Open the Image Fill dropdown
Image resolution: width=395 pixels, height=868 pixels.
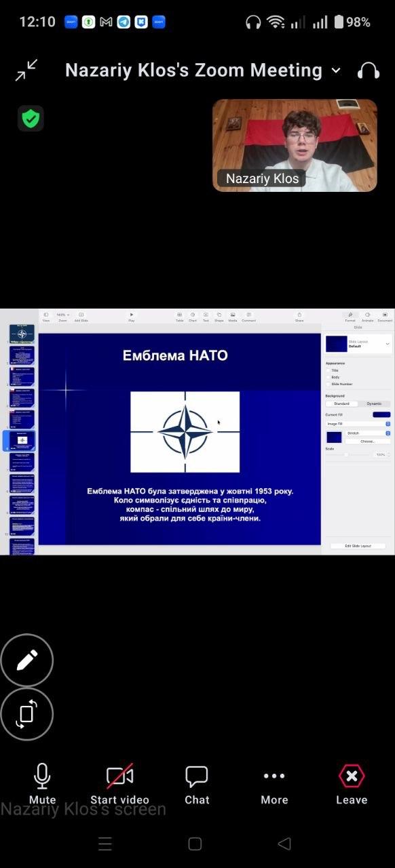[x=358, y=424]
